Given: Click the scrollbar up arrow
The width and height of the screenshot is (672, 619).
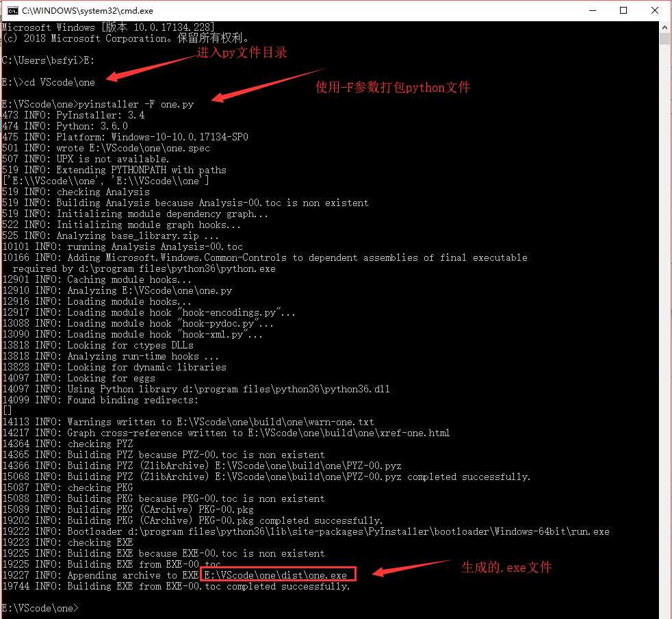Looking at the screenshot, I should tap(664, 27).
